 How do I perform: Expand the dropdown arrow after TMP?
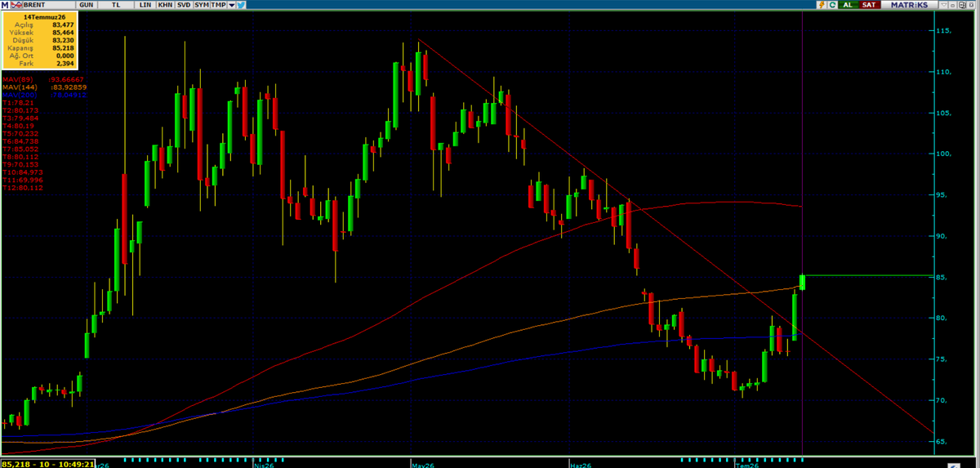(232, 5)
